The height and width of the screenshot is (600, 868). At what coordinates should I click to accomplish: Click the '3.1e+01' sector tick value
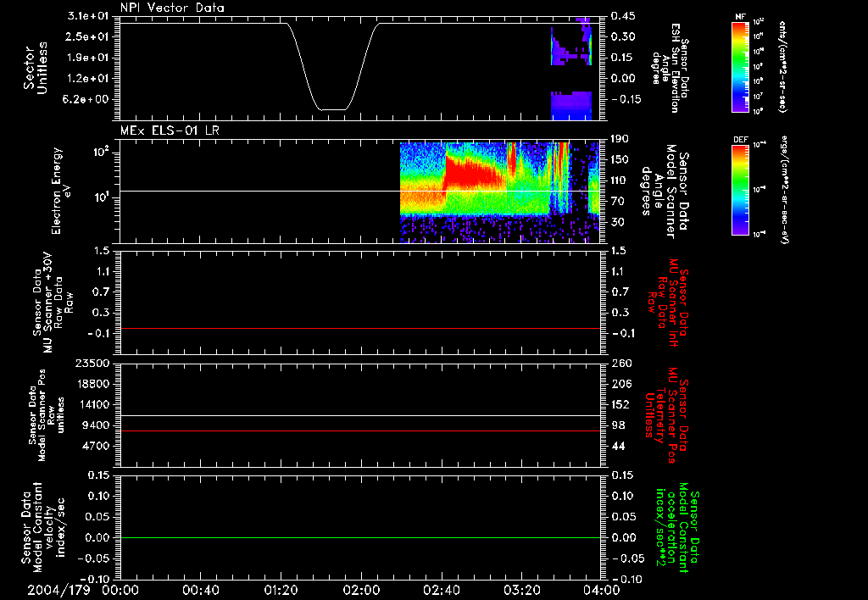click(88, 16)
